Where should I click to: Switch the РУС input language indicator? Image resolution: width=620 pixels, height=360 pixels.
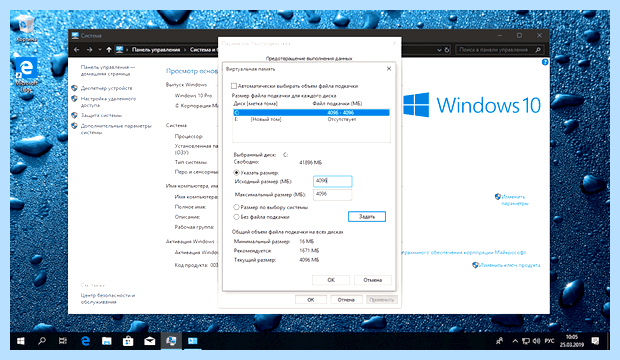tap(549, 341)
